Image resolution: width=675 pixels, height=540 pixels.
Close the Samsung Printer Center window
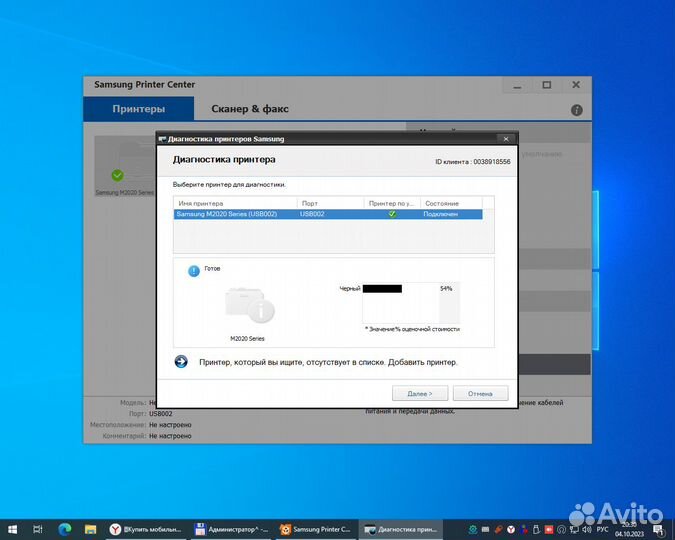tap(576, 85)
